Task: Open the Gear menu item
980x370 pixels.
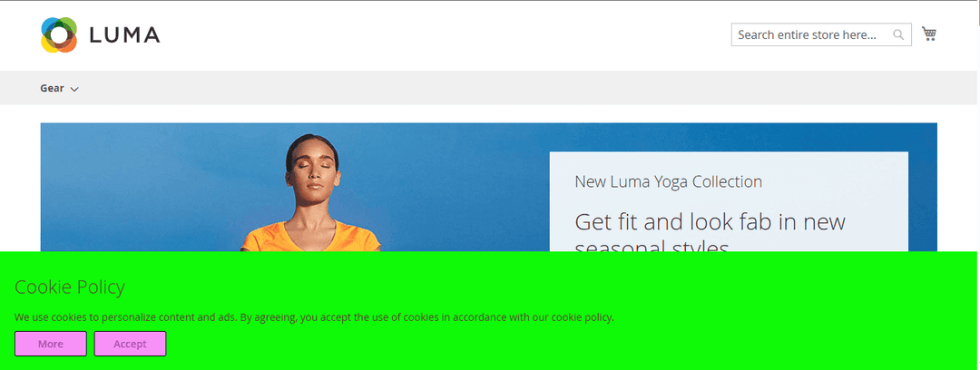Action: point(52,88)
